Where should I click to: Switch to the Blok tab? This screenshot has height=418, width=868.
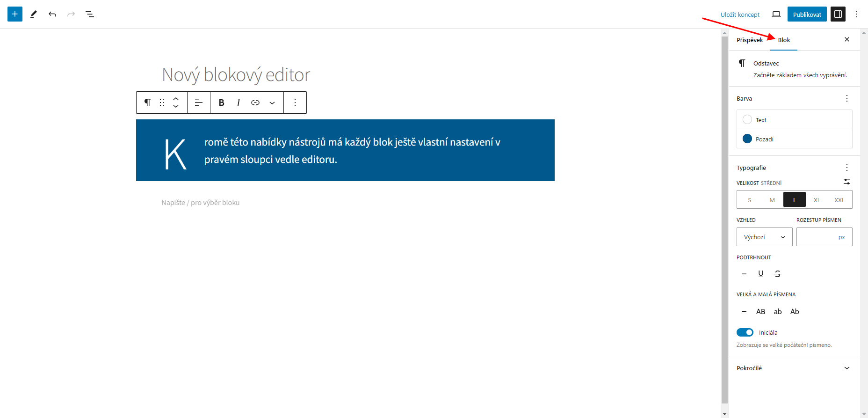(784, 40)
